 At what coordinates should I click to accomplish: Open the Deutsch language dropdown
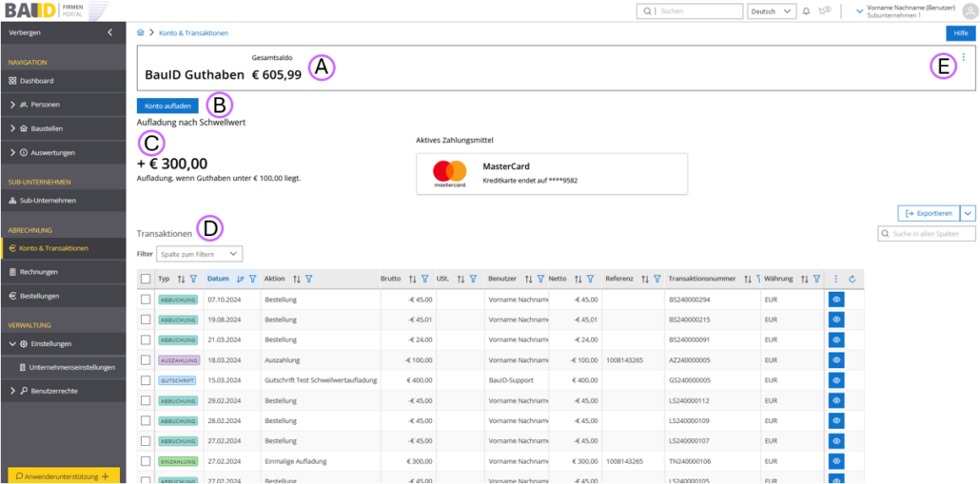point(772,11)
